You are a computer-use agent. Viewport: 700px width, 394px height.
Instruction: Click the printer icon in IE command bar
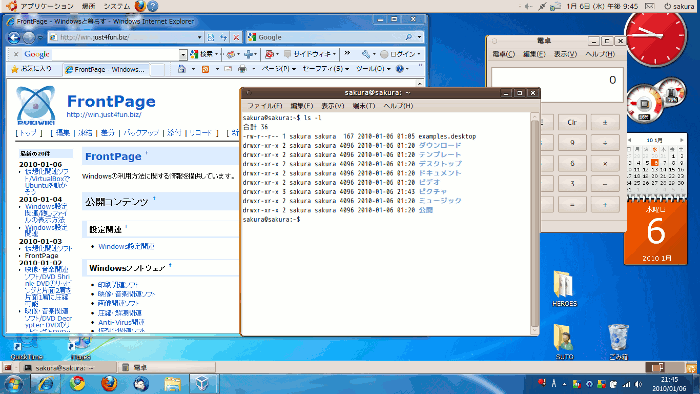(242, 69)
